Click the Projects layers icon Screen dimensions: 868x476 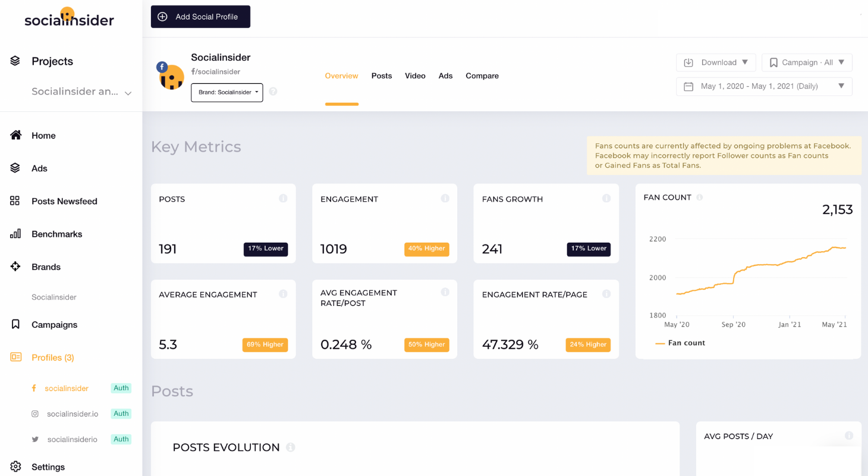click(15, 61)
